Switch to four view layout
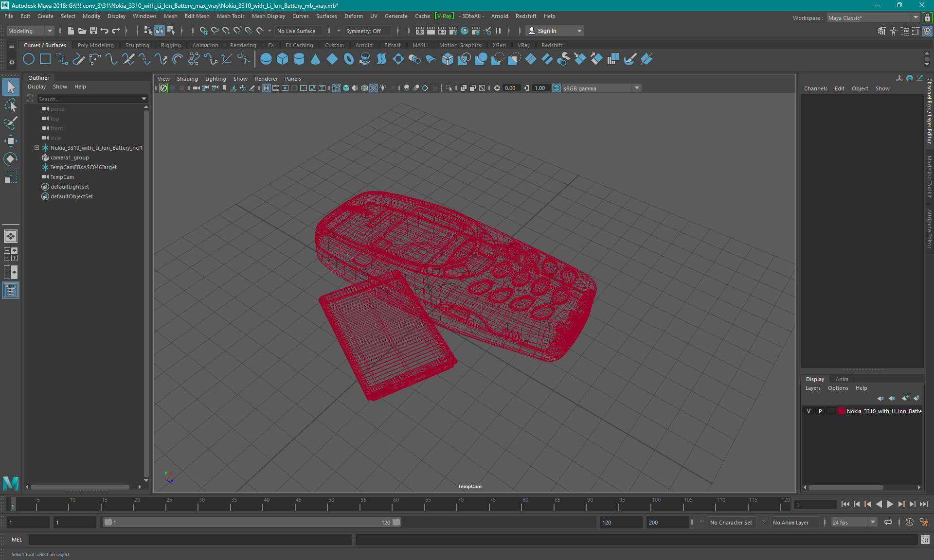This screenshot has width=934, height=560. pos(11,254)
